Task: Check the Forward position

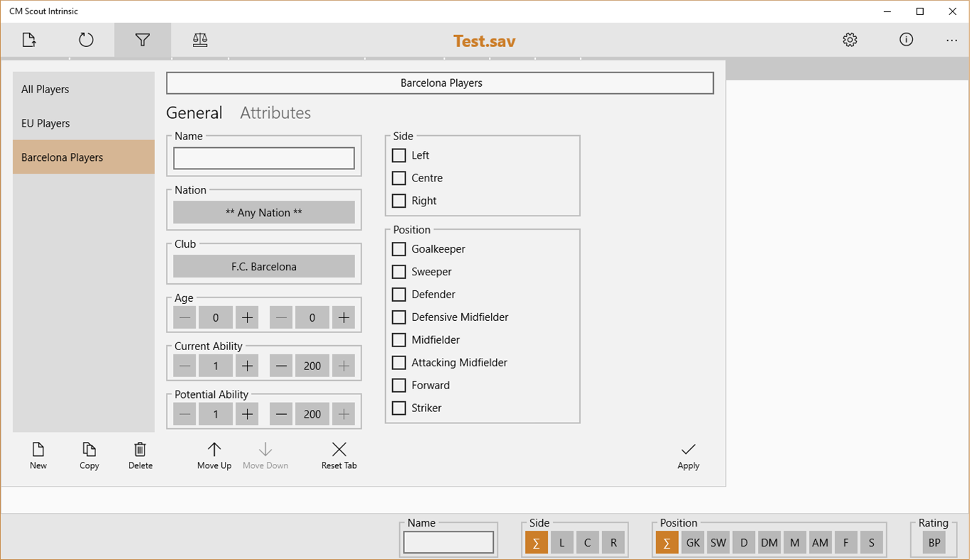Action: point(399,386)
